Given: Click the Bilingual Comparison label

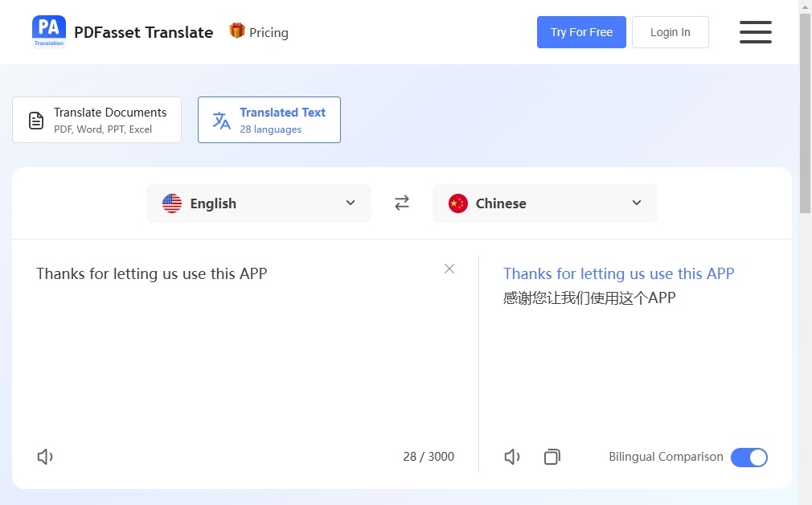Looking at the screenshot, I should pos(666,456).
